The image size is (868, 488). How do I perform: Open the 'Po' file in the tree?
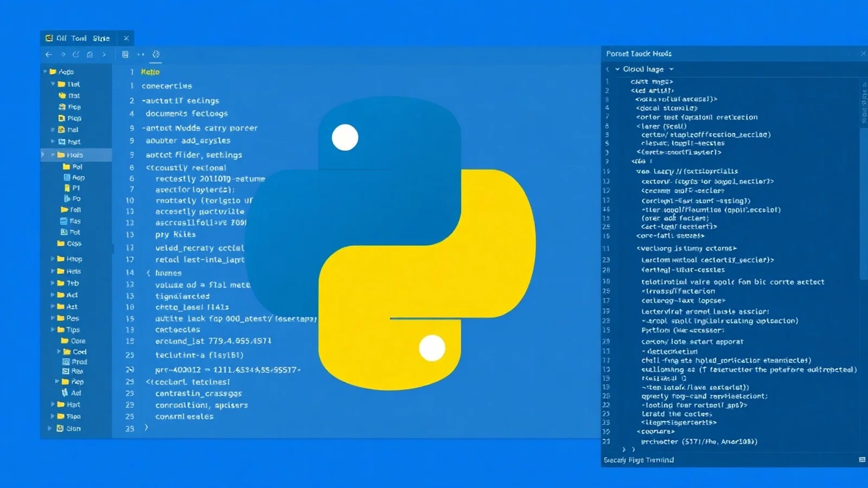72,198
